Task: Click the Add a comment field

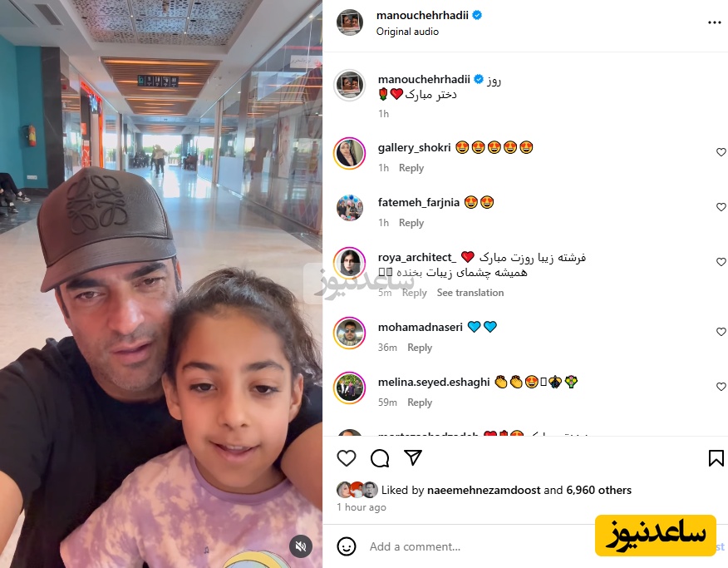Action: 478,546
